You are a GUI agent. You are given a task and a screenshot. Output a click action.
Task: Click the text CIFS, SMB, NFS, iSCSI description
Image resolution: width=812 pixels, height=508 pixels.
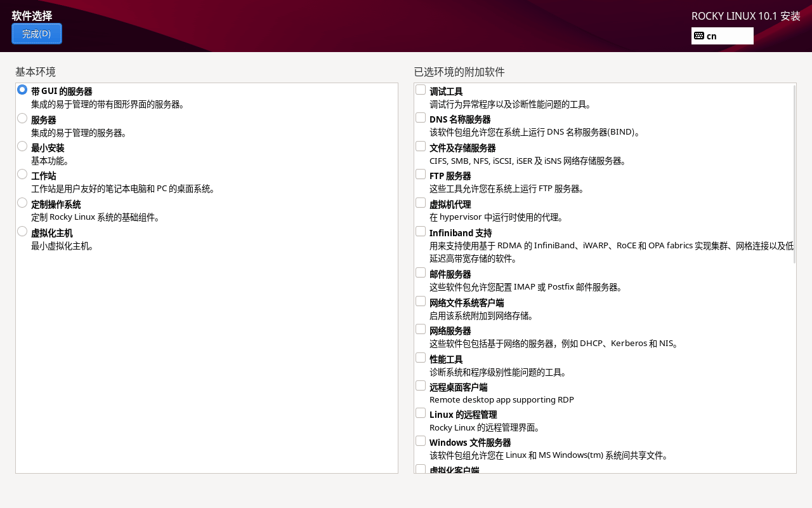(x=528, y=161)
